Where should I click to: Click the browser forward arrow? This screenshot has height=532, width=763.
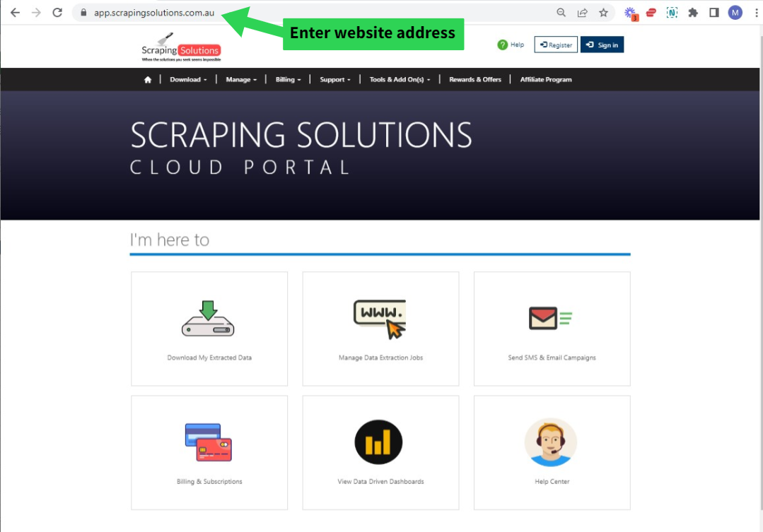click(x=37, y=13)
